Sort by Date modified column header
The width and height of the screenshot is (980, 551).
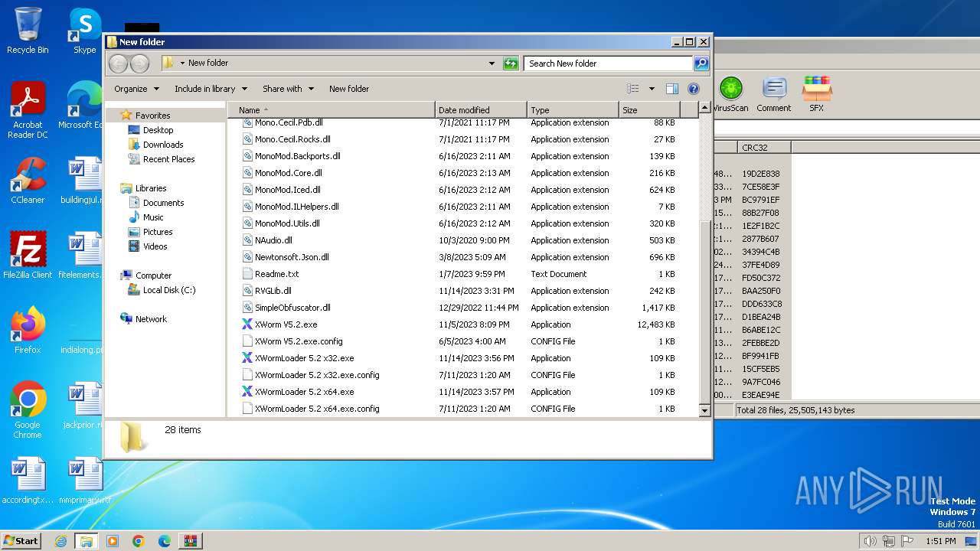point(481,110)
